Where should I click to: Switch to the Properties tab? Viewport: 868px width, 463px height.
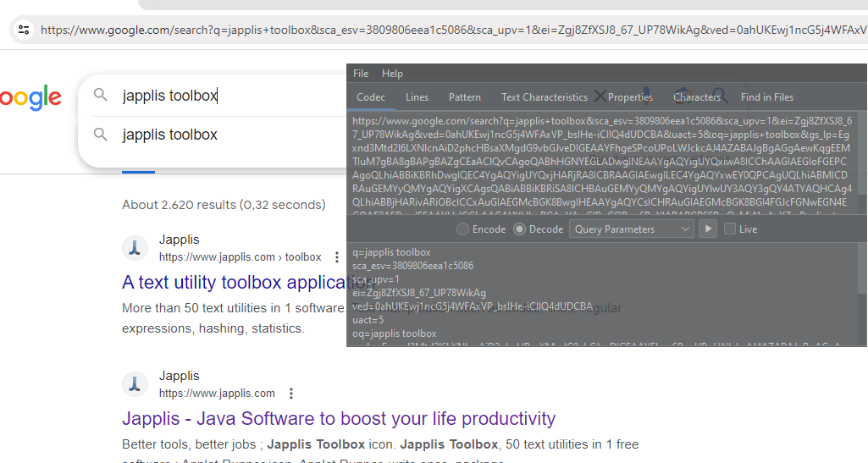pyautogui.click(x=630, y=97)
